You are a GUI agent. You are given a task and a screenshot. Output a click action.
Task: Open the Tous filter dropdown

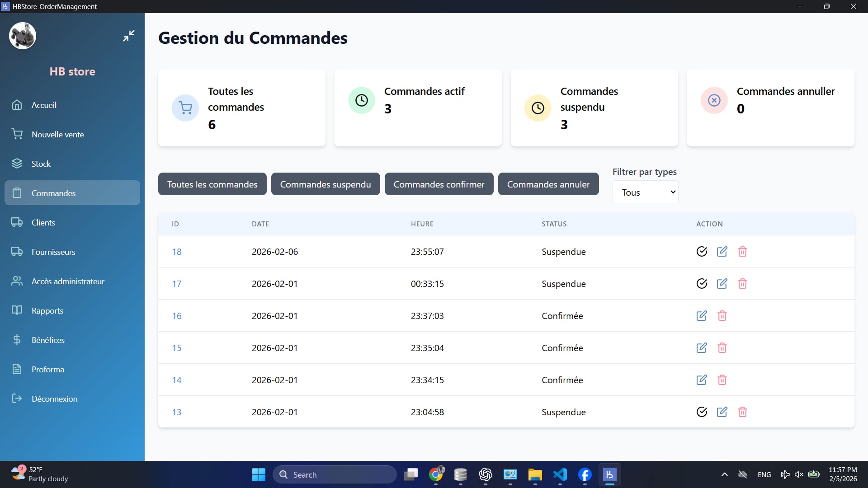tap(645, 192)
